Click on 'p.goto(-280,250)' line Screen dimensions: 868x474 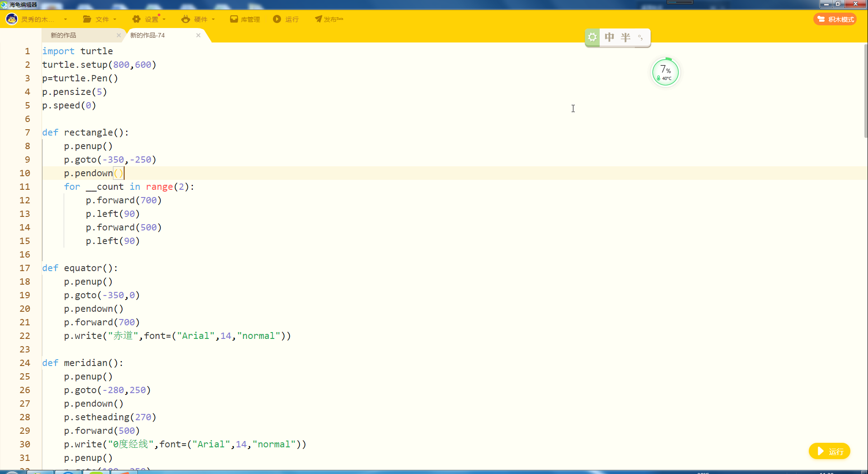coord(107,390)
